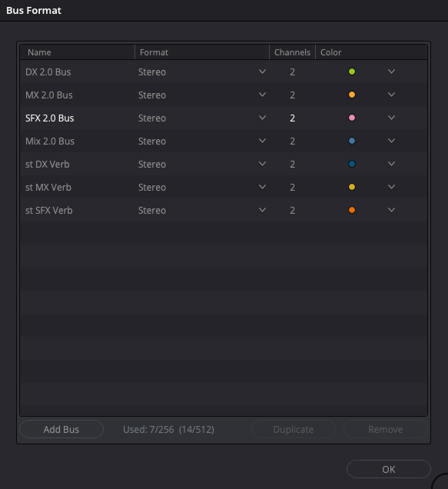Click green color dot of DX 2.0 Bus
This screenshot has width=448, height=489.
(x=352, y=72)
